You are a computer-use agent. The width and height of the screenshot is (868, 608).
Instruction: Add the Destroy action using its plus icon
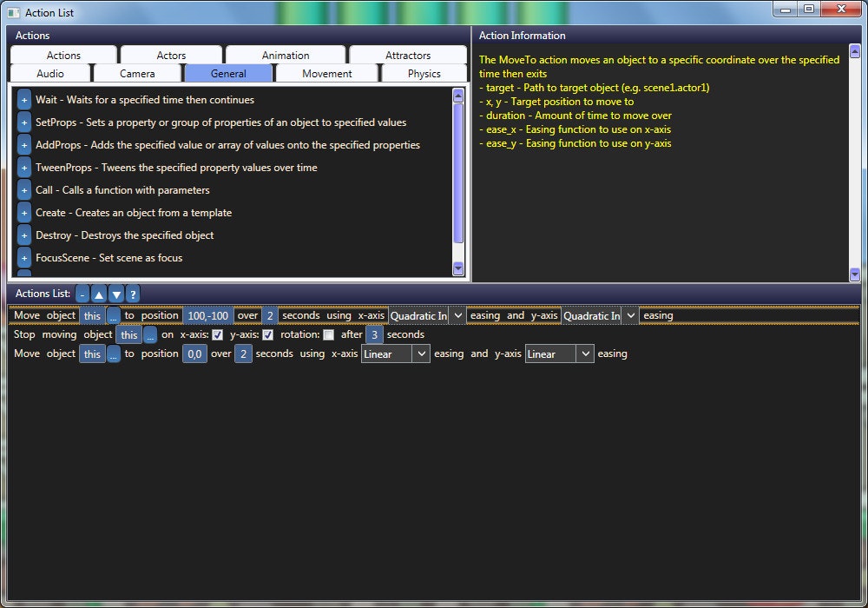tap(23, 235)
